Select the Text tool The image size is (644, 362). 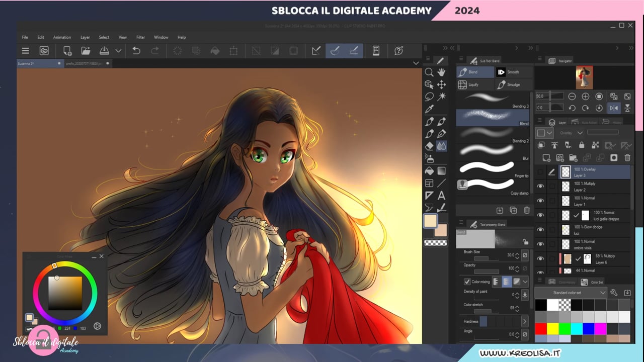point(441,195)
